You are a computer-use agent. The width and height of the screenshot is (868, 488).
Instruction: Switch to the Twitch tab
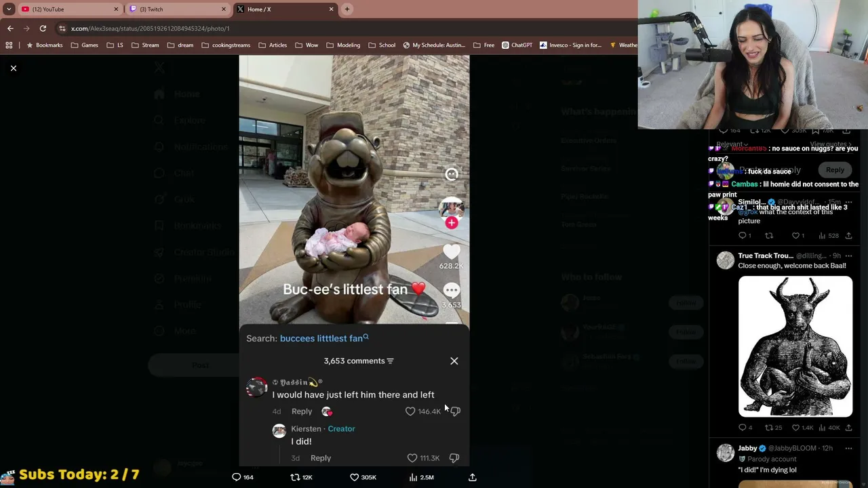176,9
